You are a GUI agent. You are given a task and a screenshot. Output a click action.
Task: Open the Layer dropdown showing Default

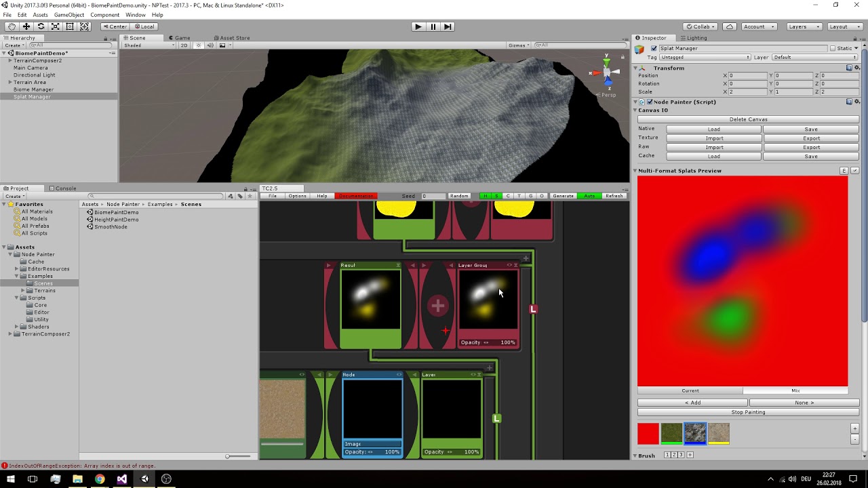[815, 58]
